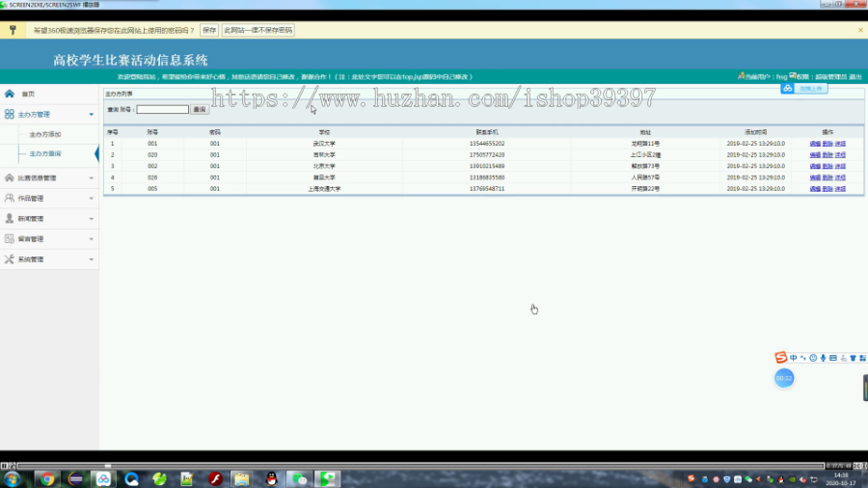Collapse the 主办方管理 menu arrow

[x=92, y=115]
